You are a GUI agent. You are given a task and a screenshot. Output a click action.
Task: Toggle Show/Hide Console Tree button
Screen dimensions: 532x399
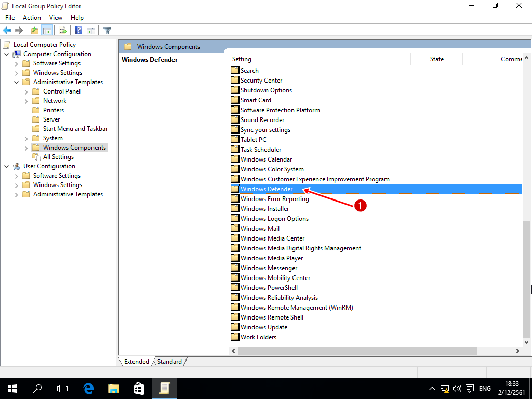(47, 31)
